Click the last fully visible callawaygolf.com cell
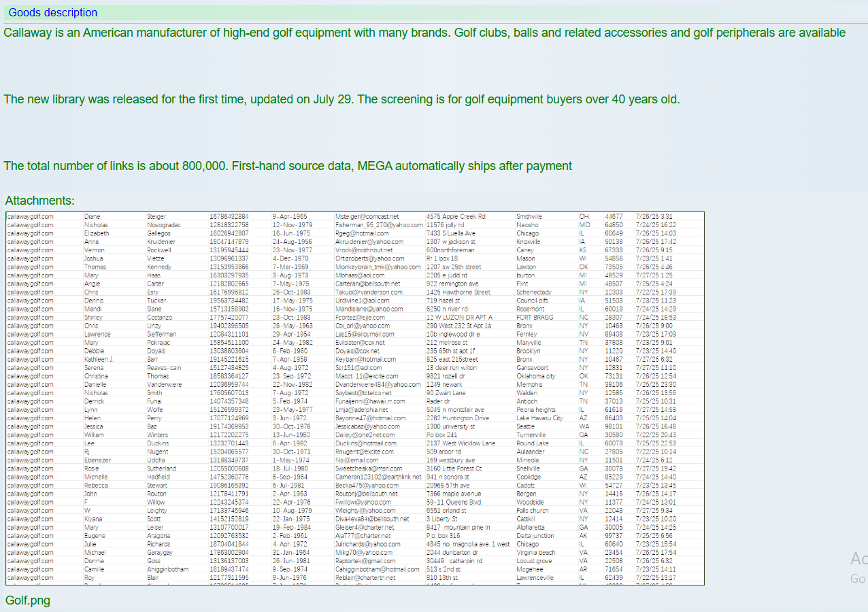The height and width of the screenshot is (612, 868). (x=30, y=578)
